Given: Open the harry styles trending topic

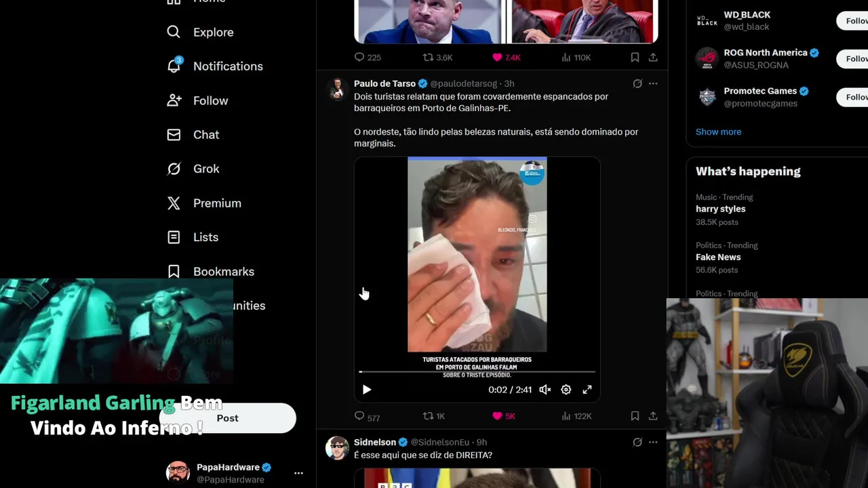Looking at the screenshot, I should pyautogui.click(x=720, y=209).
